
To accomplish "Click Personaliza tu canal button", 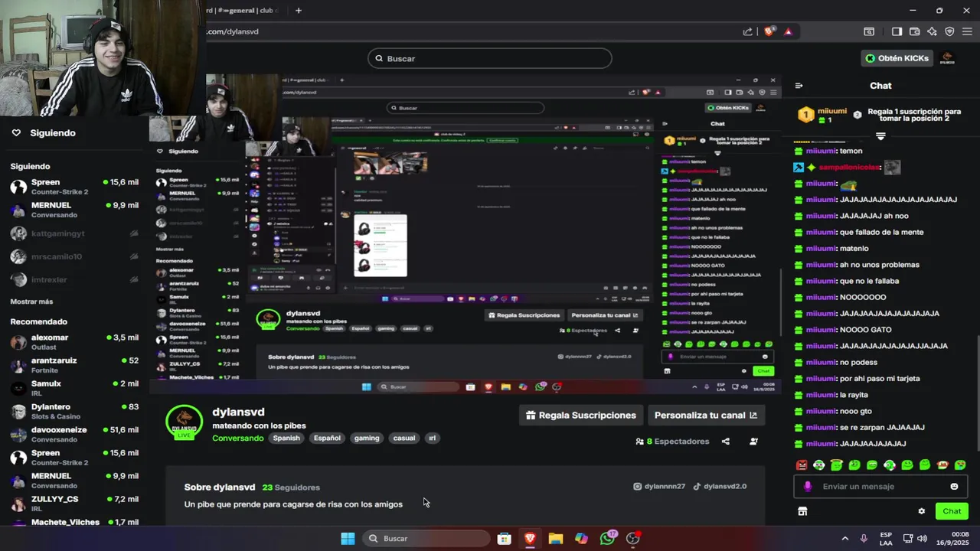I will coord(706,415).
